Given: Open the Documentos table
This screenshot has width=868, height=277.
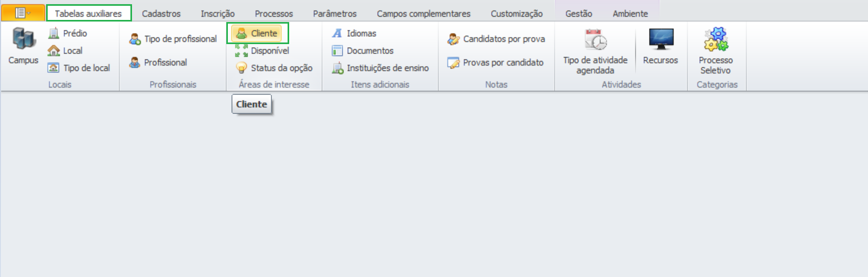Looking at the screenshot, I should 370,51.
